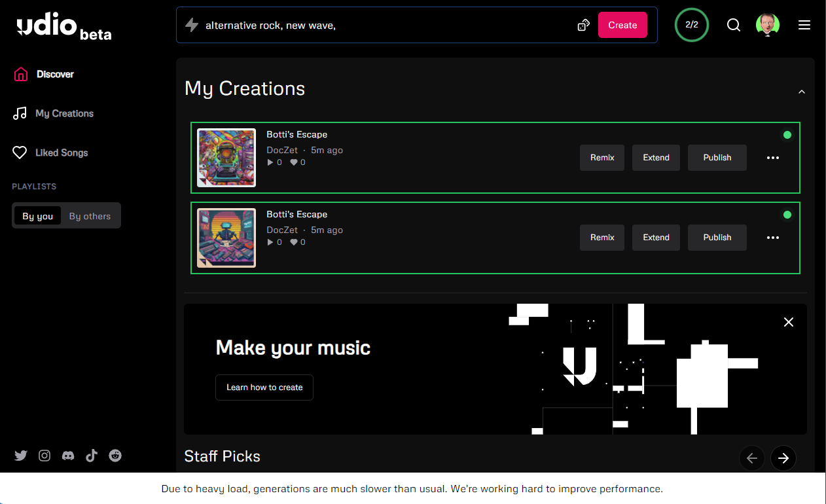Open Udio's Twitter page icon
Image resolution: width=826 pixels, height=504 pixels.
[x=21, y=456]
